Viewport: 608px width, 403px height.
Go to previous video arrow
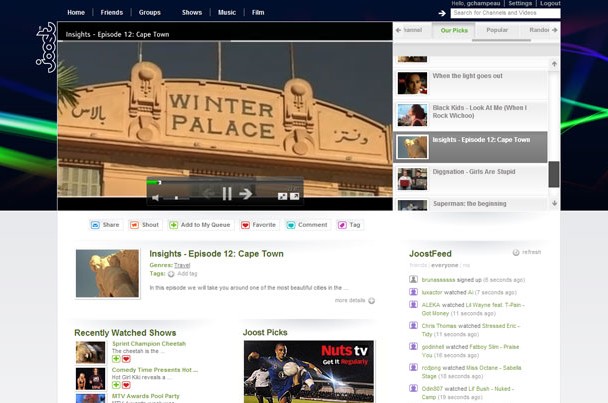point(209,193)
